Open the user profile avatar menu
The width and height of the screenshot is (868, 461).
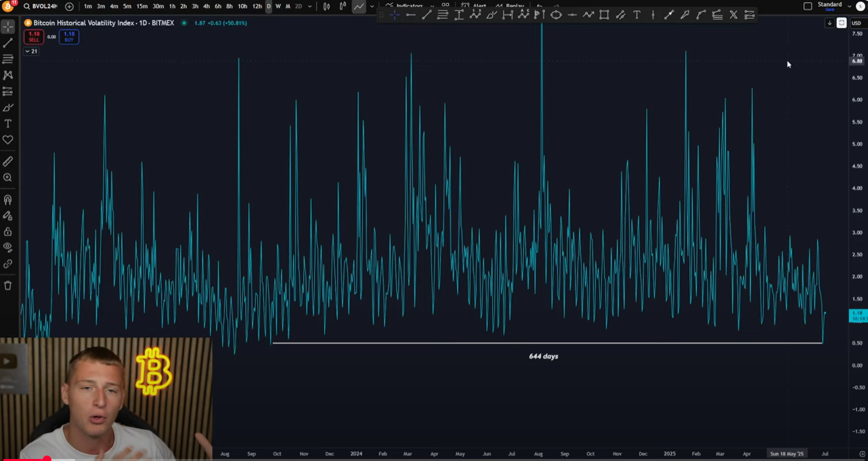click(x=861, y=6)
